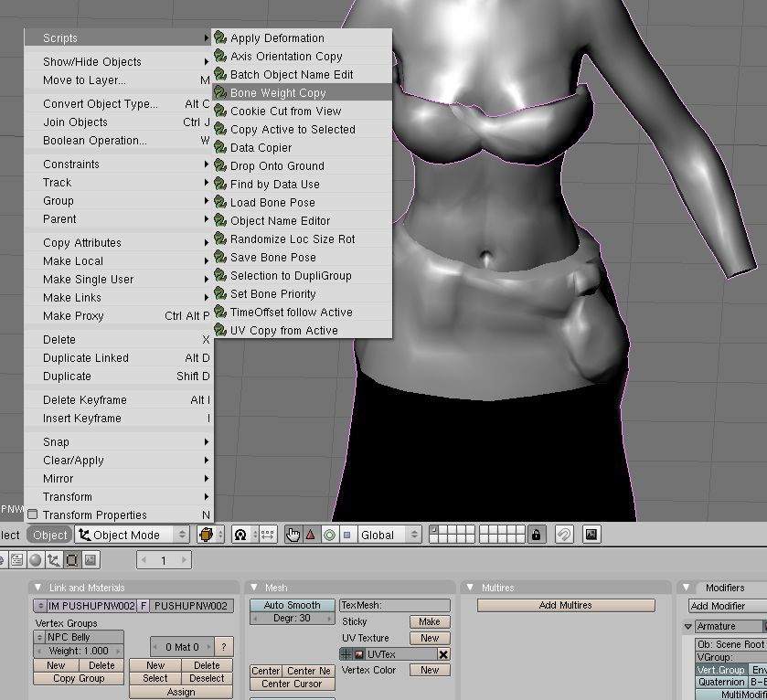The height and width of the screenshot is (700, 767).
Task: Select the scale manipulator square icon
Action: click(x=347, y=535)
